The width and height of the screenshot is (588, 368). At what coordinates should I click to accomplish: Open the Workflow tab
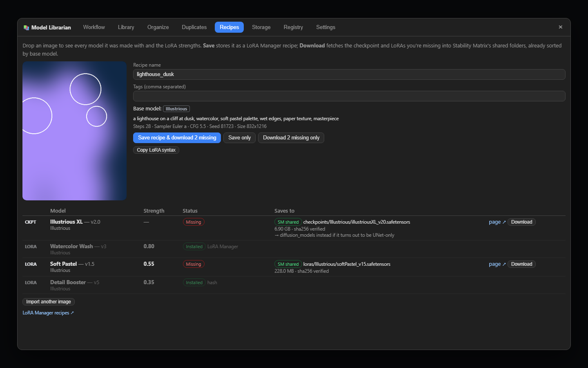tap(94, 27)
